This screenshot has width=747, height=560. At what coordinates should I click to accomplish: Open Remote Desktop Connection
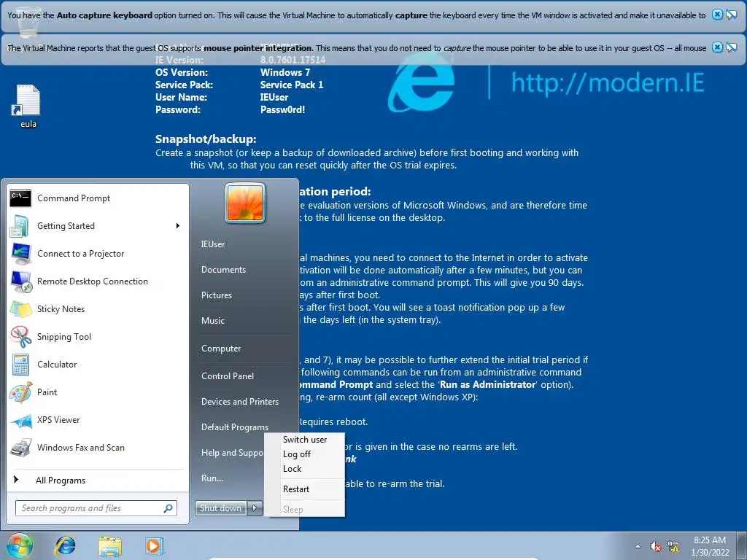click(98, 281)
